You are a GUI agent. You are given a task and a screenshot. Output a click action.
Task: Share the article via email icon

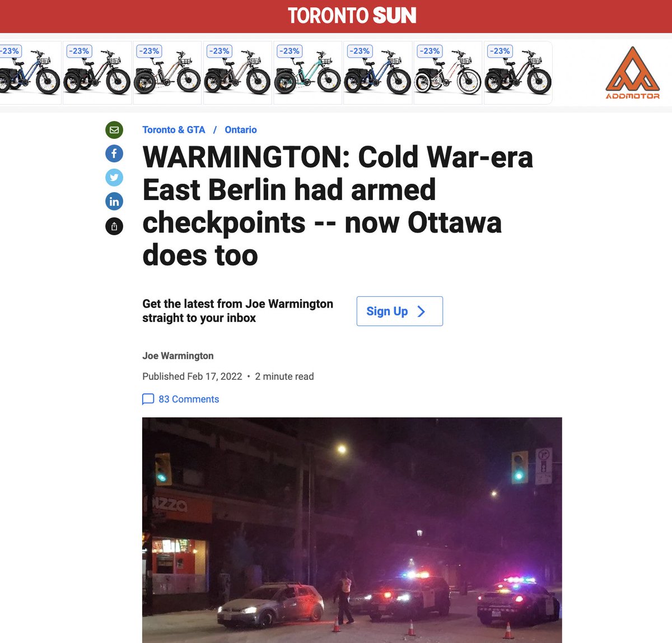(x=114, y=130)
